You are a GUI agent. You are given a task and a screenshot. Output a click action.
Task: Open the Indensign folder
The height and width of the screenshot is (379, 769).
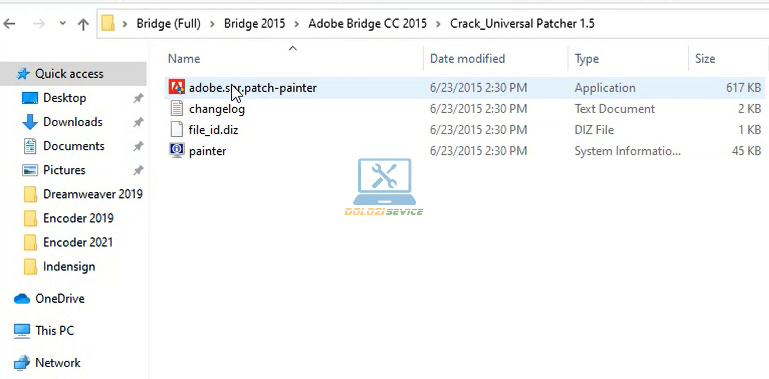(x=69, y=267)
